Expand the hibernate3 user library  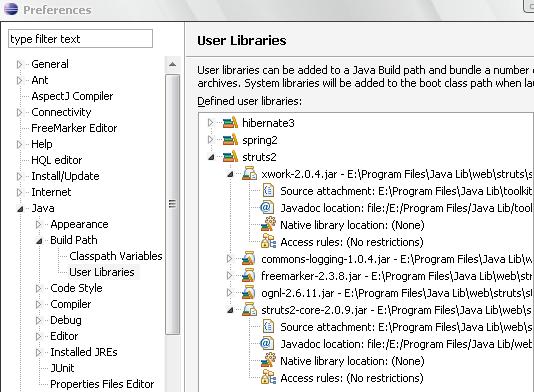coord(210,122)
